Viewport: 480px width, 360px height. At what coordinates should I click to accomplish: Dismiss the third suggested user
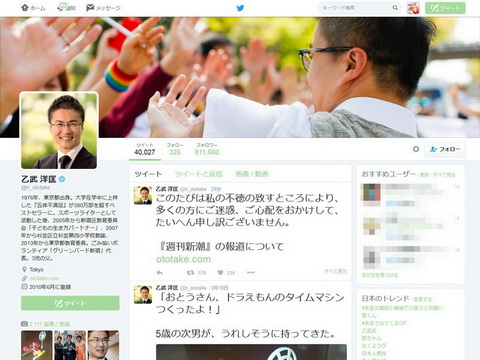(x=458, y=250)
